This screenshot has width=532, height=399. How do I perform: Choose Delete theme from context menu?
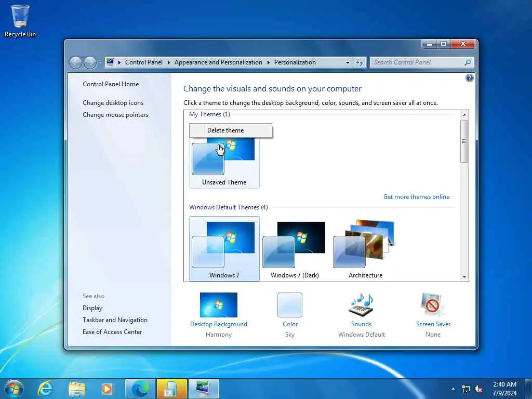click(231, 130)
